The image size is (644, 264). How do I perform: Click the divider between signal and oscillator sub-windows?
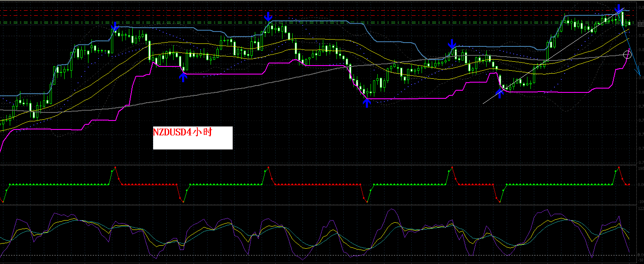tap(319, 205)
